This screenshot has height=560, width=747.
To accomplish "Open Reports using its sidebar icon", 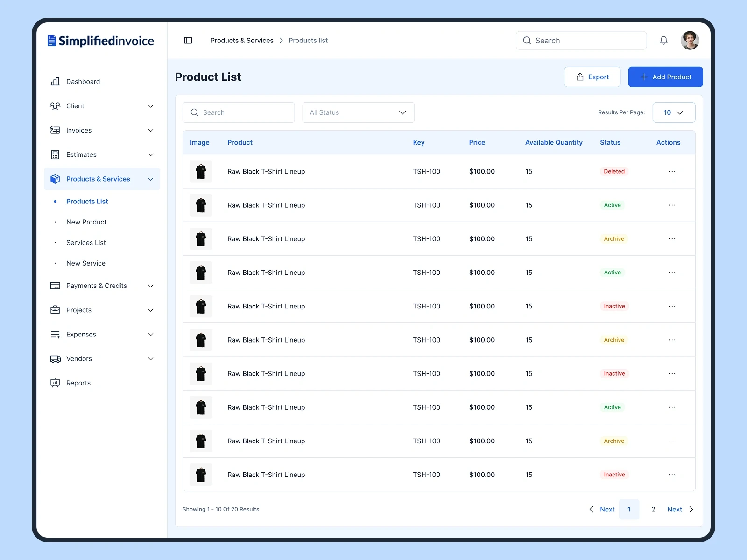I will (x=55, y=383).
